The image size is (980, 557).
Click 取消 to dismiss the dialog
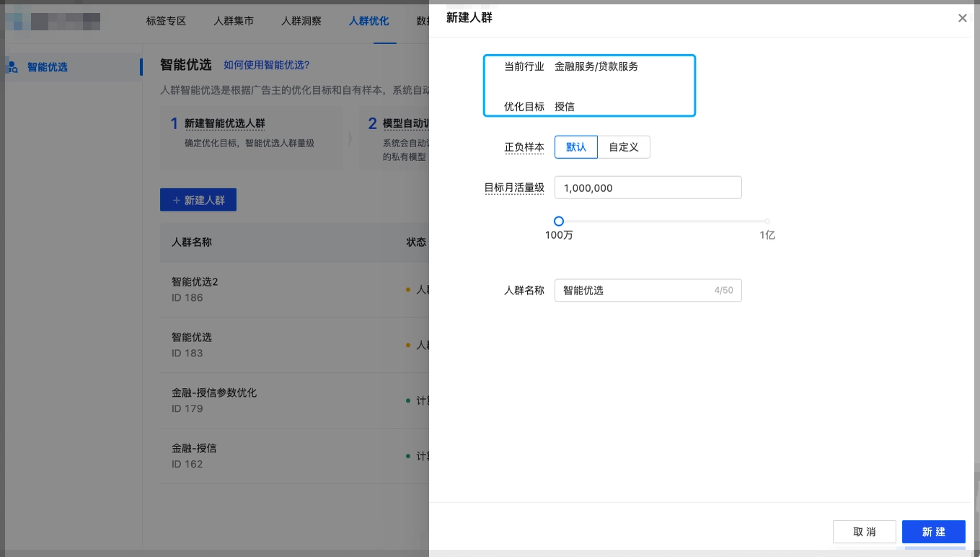pos(865,532)
